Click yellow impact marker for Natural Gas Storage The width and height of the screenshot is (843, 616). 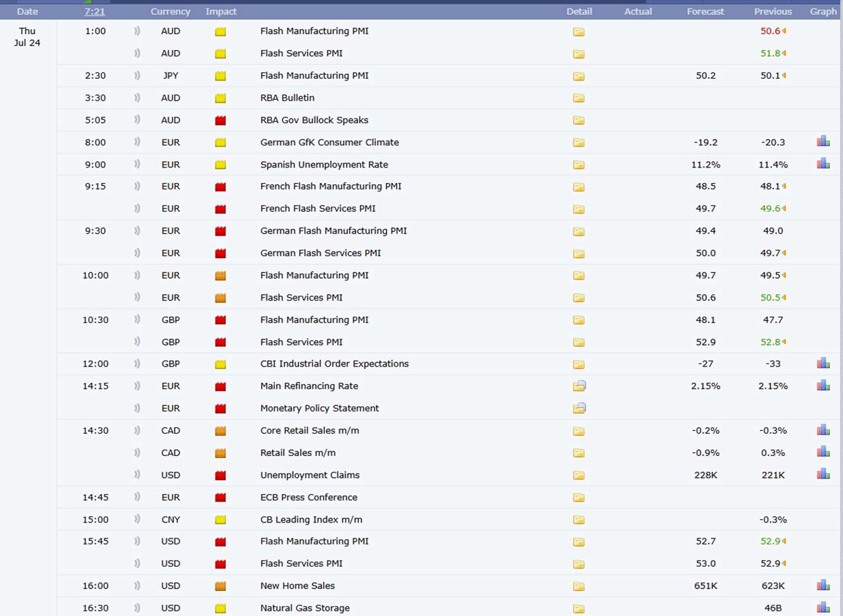point(221,609)
